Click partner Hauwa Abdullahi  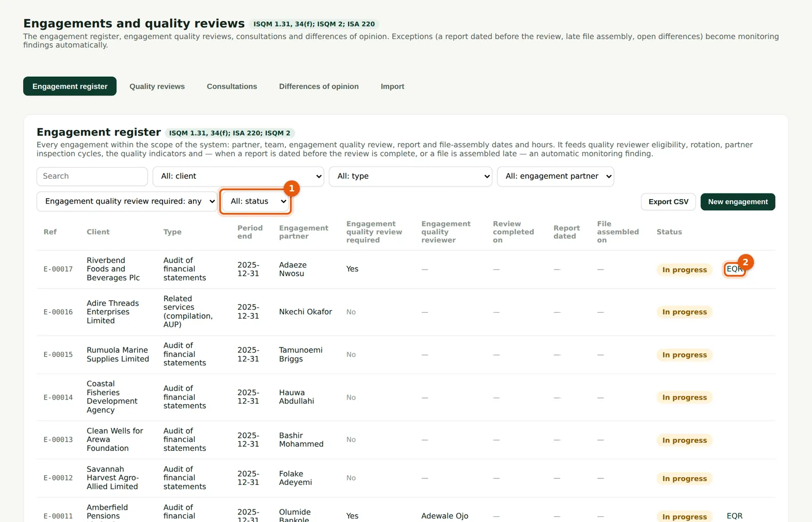pos(296,397)
